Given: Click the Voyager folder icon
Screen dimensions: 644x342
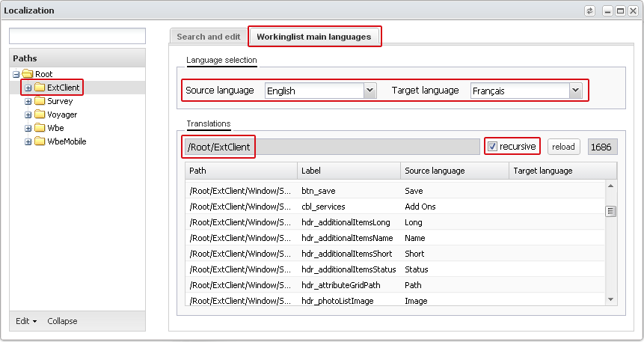Looking at the screenshot, I should pyautogui.click(x=40, y=114).
